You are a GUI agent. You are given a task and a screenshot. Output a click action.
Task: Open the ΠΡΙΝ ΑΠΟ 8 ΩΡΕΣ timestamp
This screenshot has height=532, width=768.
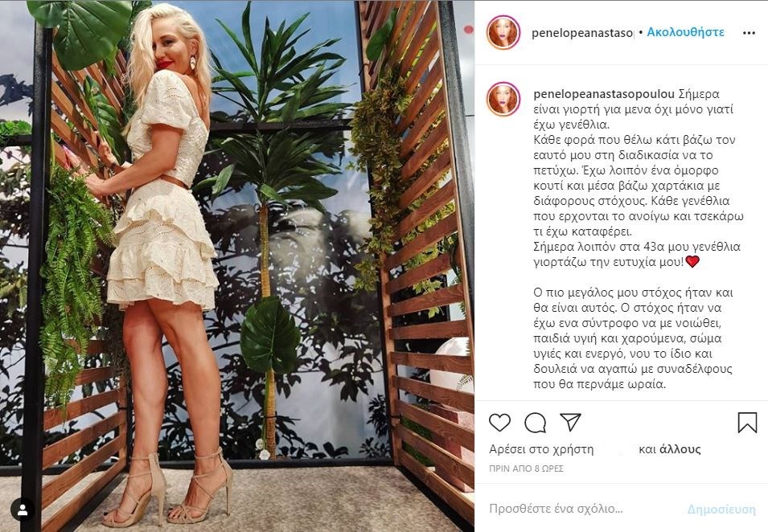(526, 469)
